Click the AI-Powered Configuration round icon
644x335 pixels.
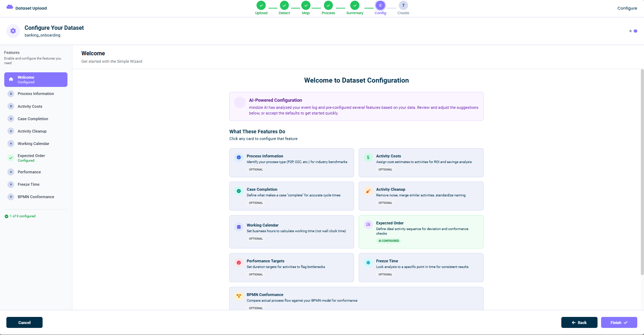click(x=240, y=102)
